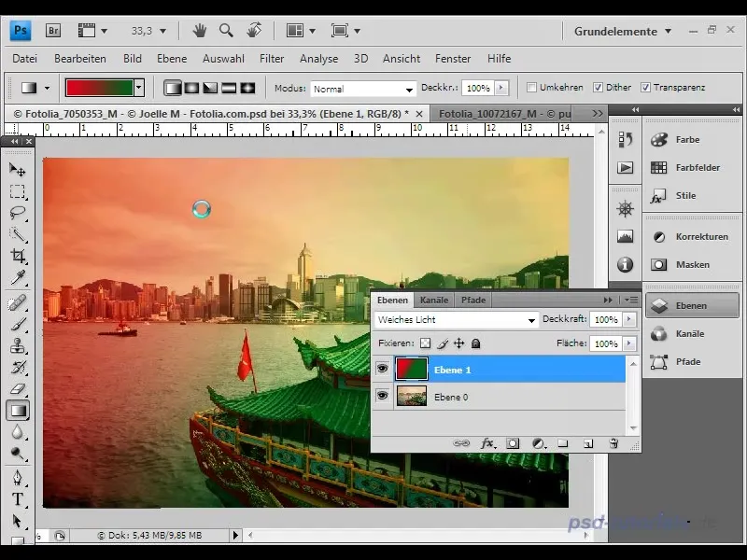Select the Zoom tool in application bar

pyautogui.click(x=226, y=31)
